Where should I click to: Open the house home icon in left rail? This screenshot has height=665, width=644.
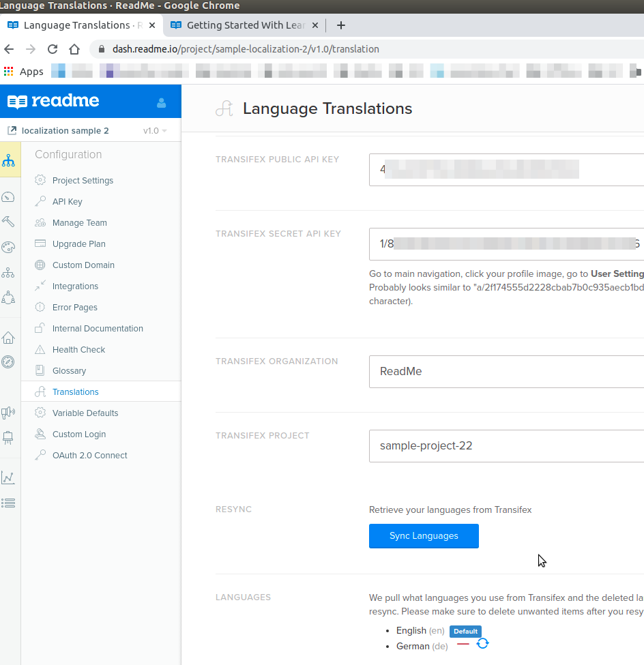click(8, 338)
